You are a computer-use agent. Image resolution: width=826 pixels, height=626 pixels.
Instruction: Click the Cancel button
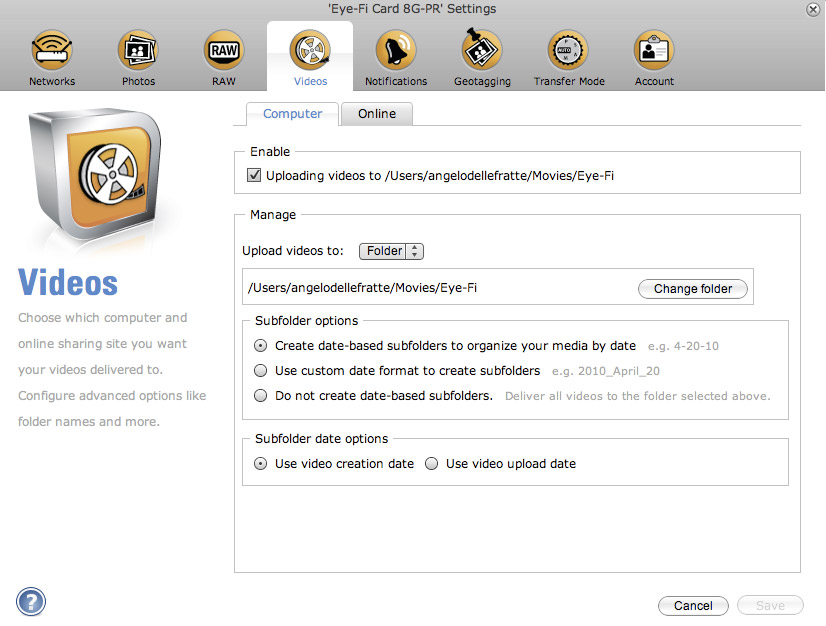pos(693,605)
